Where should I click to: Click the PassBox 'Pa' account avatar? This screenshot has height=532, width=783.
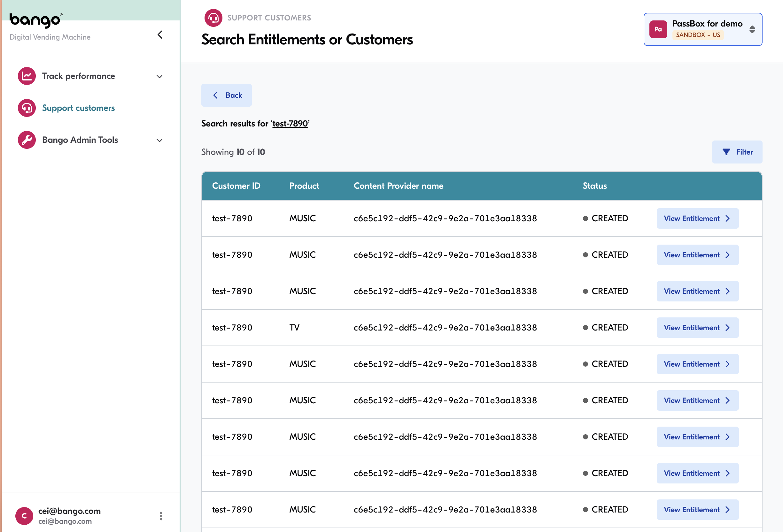[658, 29]
